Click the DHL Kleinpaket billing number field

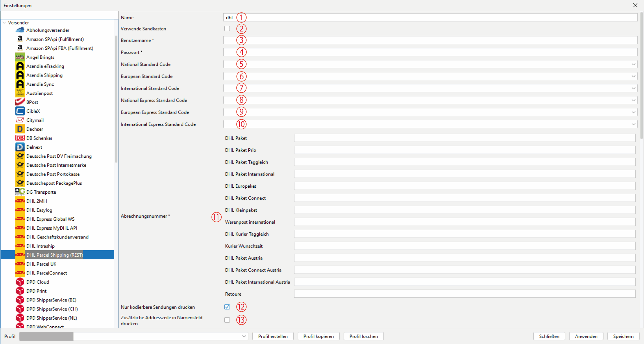point(465,210)
